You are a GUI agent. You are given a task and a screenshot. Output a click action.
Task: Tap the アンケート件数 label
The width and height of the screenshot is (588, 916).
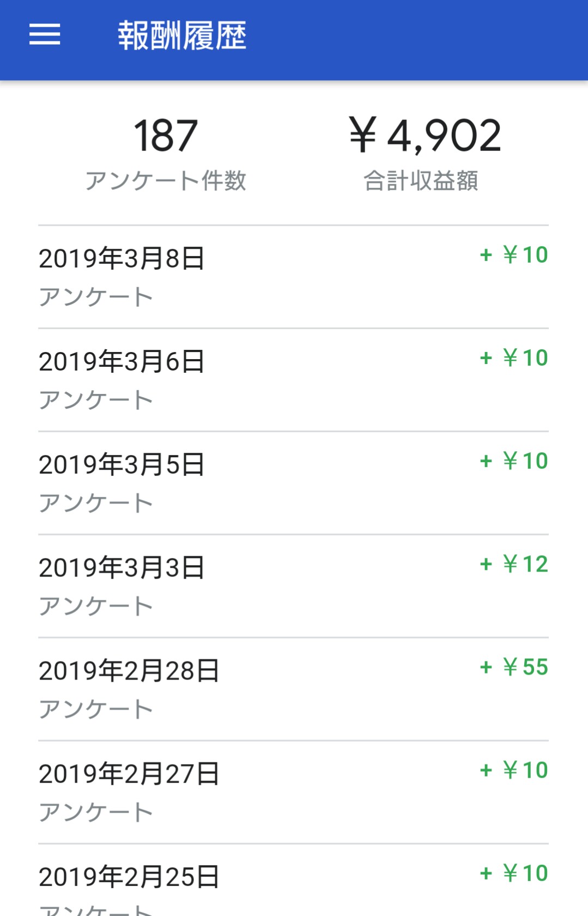coord(166,181)
